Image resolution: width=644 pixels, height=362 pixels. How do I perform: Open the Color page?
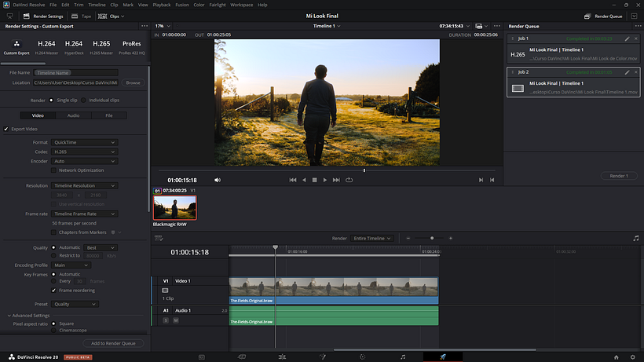click(362, 357)
